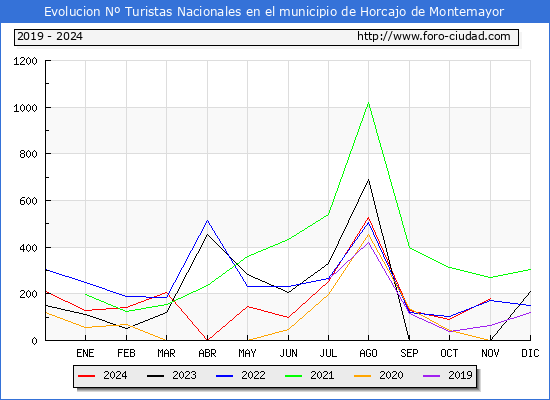
Task: Select the '2019' legend label
Action: [x=460, y=375]
